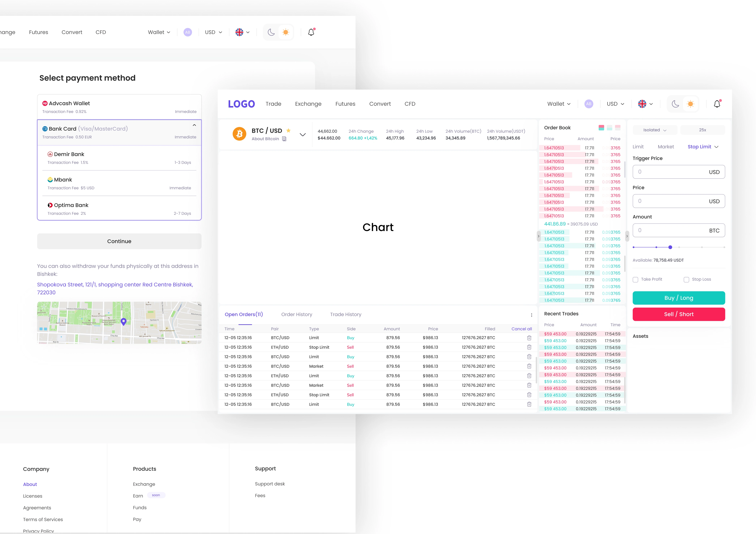The width and height of the screenshot is (756, 534).
Task: Select order book sell-only view icon
Action: [x=618, y=128]
